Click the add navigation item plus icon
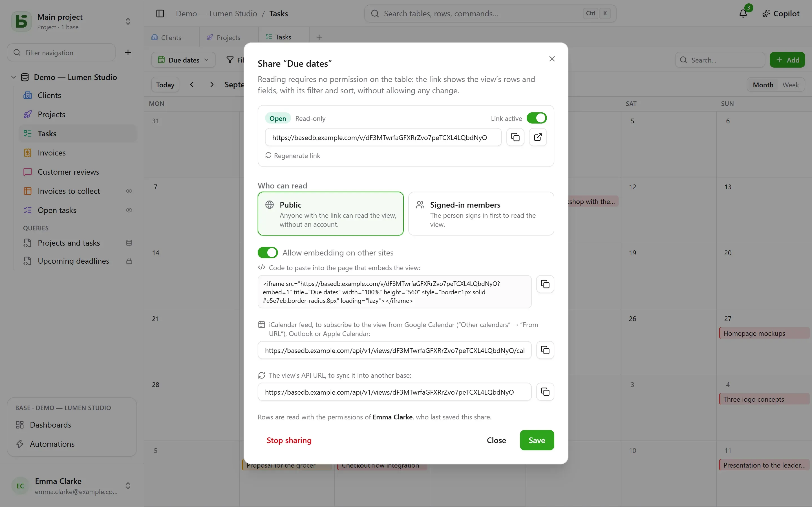 [x=128, y=52]
